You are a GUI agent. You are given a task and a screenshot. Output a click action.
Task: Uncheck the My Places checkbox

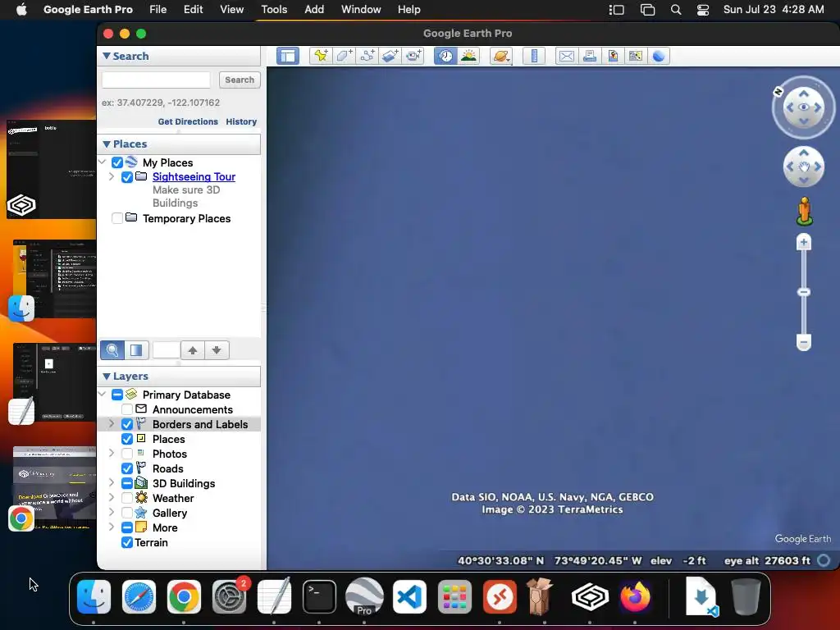coord(117,162)
